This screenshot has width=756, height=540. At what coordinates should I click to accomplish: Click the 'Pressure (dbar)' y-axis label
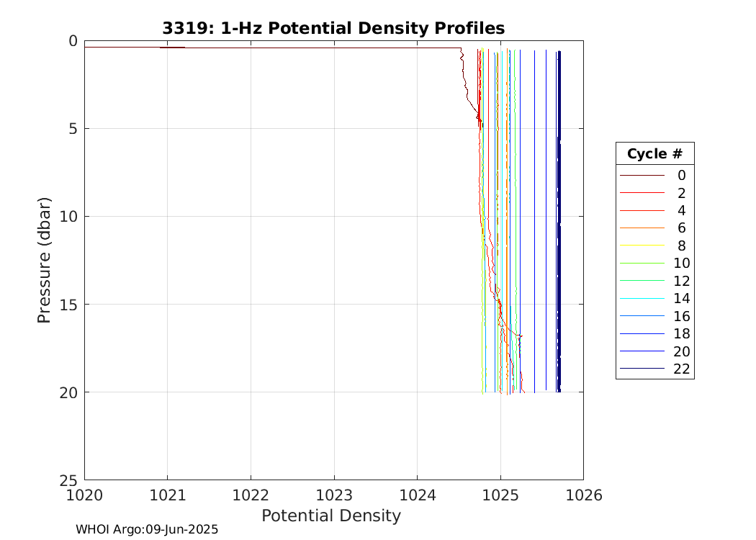tap(44, 261)
